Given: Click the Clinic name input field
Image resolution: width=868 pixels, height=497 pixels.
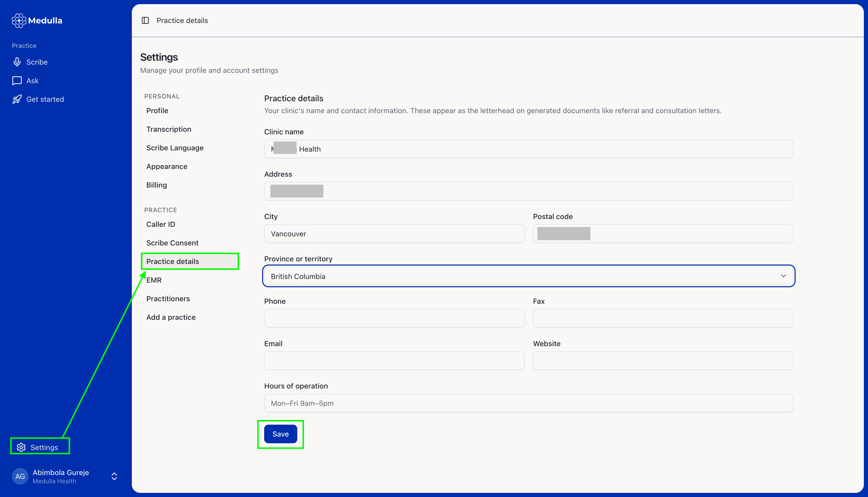Looking at the screenshot, I should 529,149.
